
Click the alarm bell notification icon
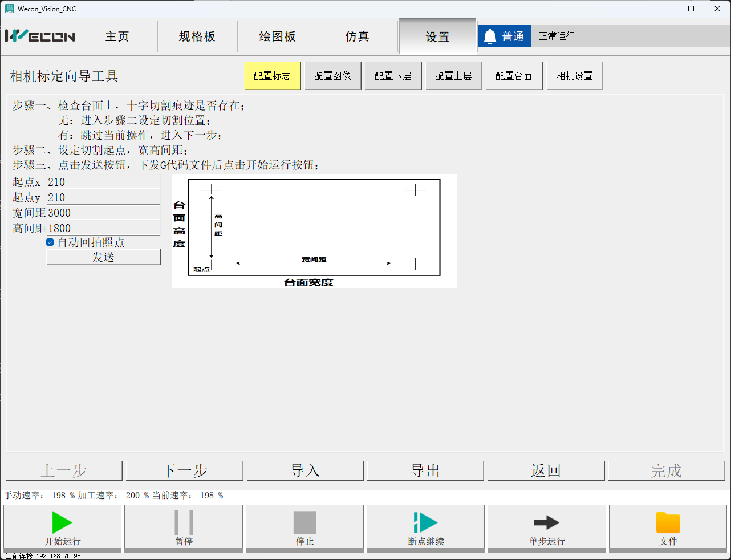click(490, 36)
